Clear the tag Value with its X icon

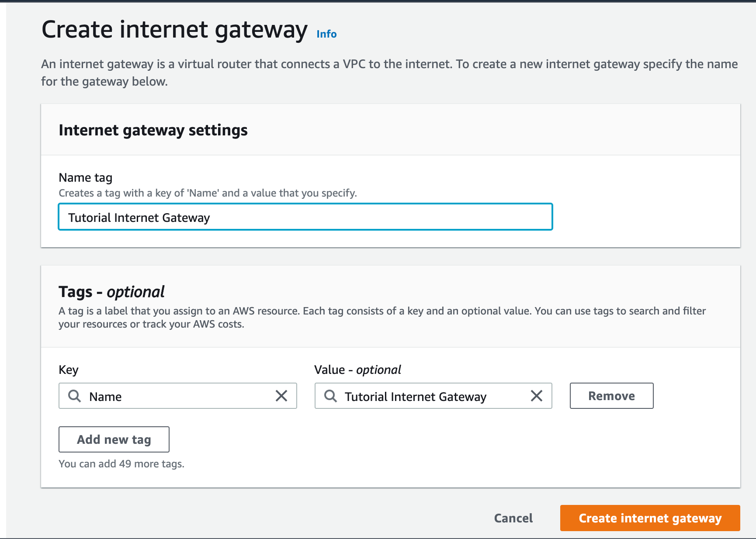click(537, 396)
